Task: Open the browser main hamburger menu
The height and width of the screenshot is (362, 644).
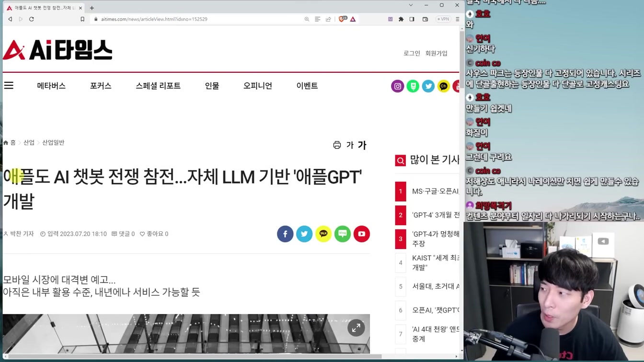Action: click(x=457, y=19)
